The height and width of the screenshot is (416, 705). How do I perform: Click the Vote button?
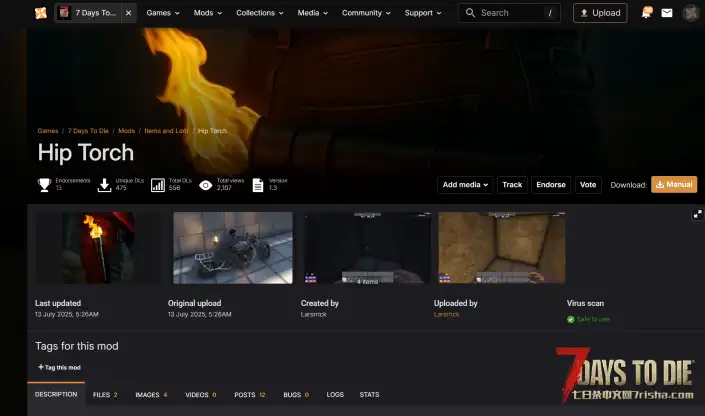click(588, 185)
